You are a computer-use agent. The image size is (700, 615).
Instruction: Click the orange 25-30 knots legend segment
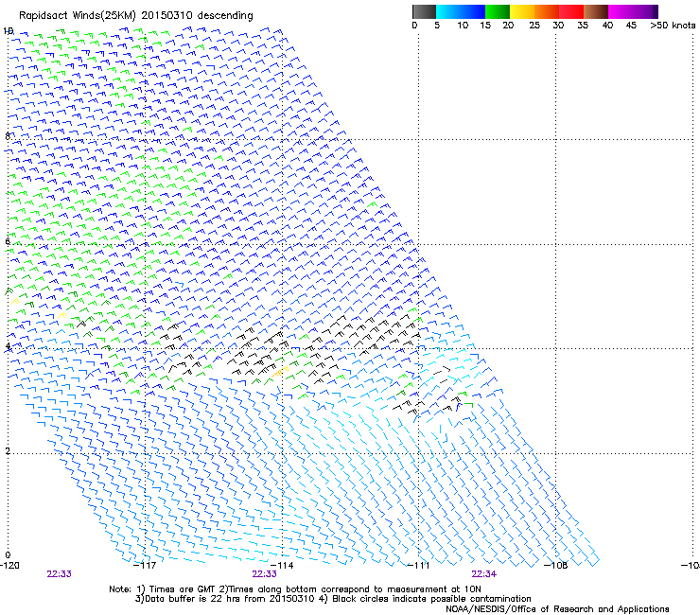pos(547,11)
